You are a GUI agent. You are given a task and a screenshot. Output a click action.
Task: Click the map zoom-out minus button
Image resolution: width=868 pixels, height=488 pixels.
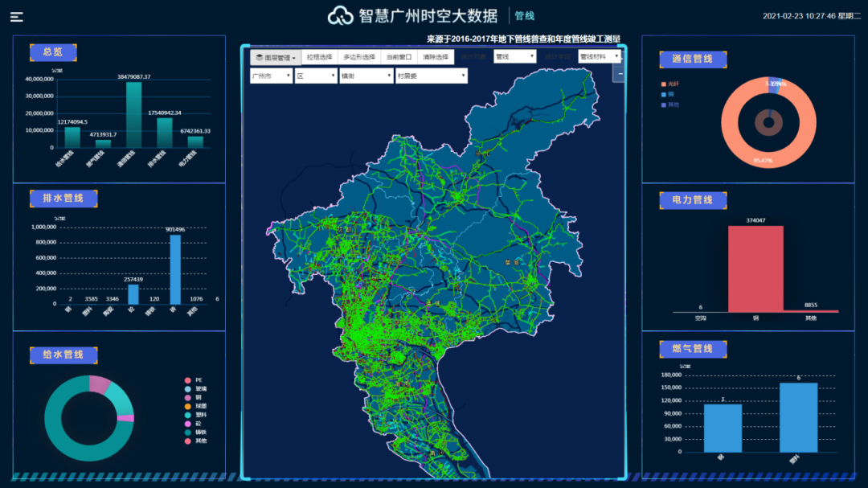pyautogui.click(x=619, y=74)
